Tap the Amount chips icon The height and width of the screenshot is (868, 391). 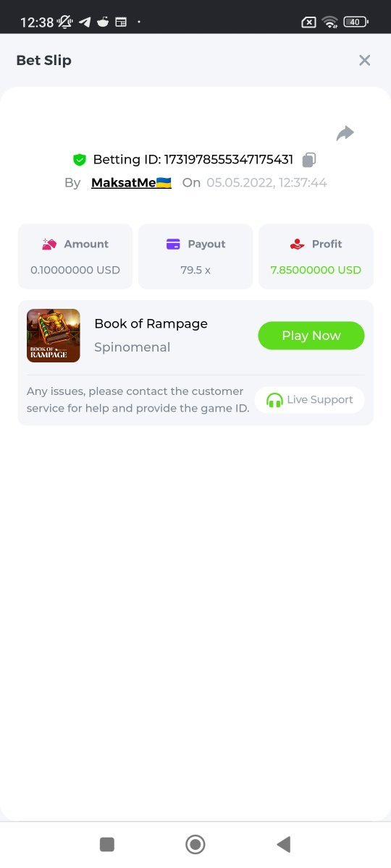click(x=49, y=244)
